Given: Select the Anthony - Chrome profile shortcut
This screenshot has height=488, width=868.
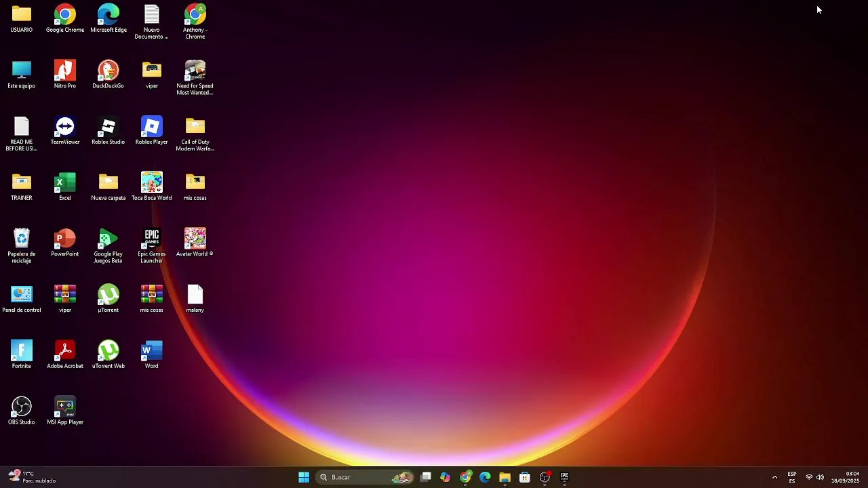Looking at the screenshot, I should (195, 22).
